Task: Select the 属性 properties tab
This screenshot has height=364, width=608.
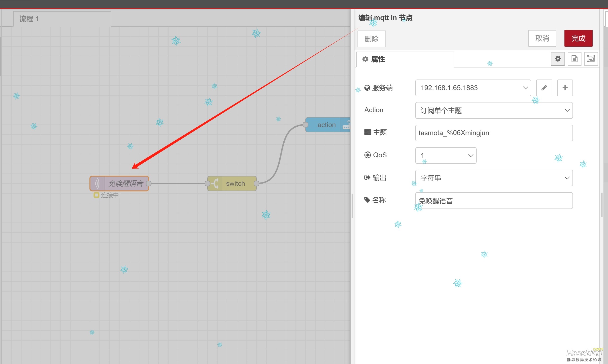Action: pyautogui.click(x=405, y=59)
